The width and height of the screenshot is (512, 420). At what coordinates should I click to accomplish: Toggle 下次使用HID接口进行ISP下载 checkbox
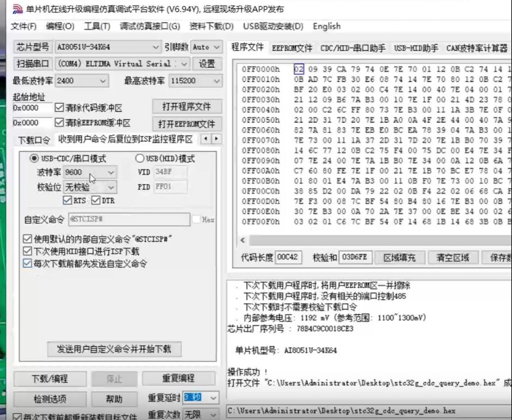(x=27, y=251)
